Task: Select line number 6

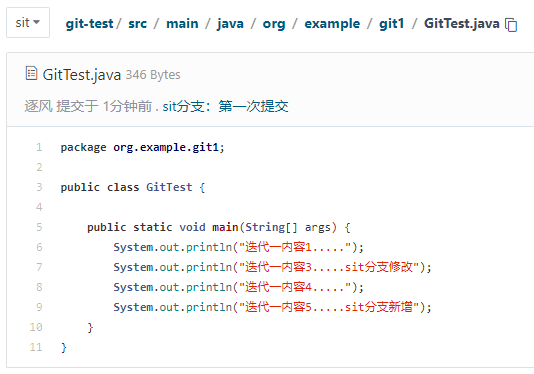Action: click(x=39, y=247)
